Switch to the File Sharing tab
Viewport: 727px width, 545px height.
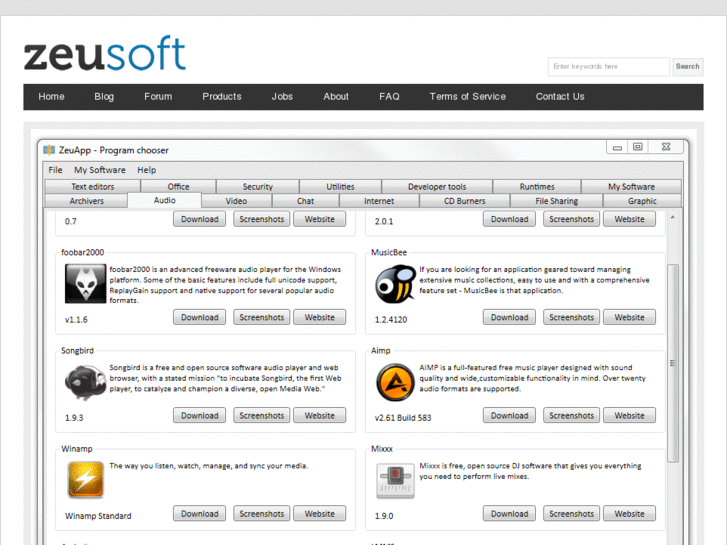click(556, 201)
